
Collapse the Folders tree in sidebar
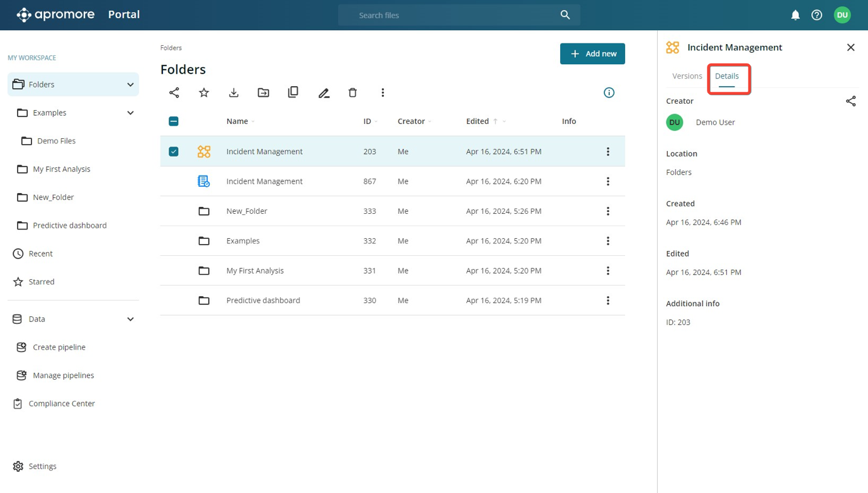pos(130,85)
